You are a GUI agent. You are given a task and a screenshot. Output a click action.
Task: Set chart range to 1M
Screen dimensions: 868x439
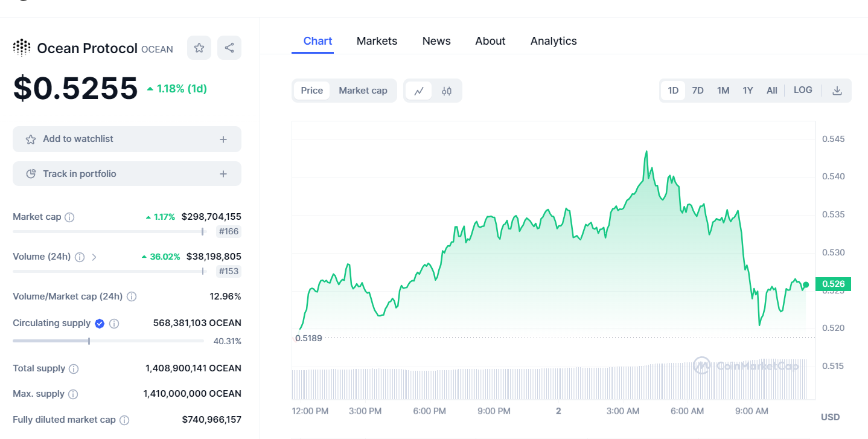click(x=723, y=91)
